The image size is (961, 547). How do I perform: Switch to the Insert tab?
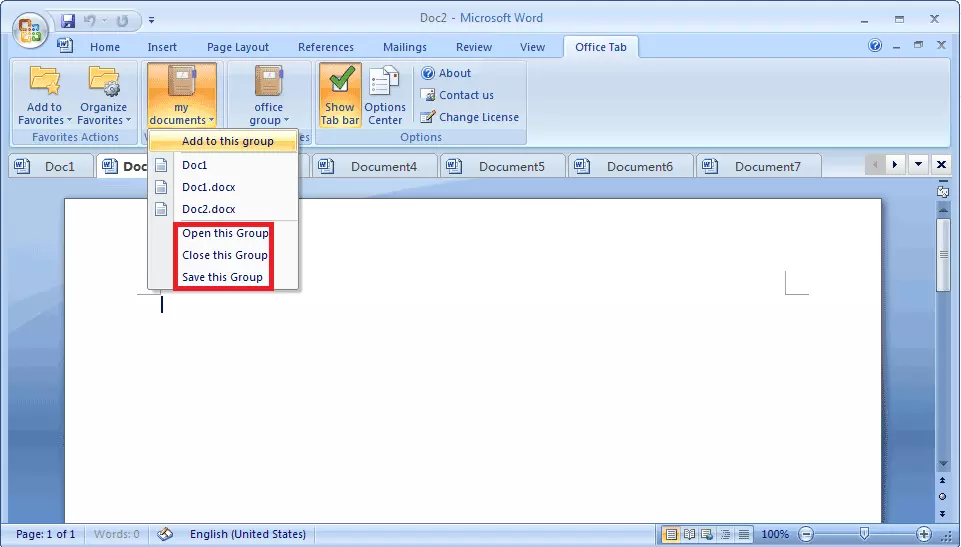(162, 47)
